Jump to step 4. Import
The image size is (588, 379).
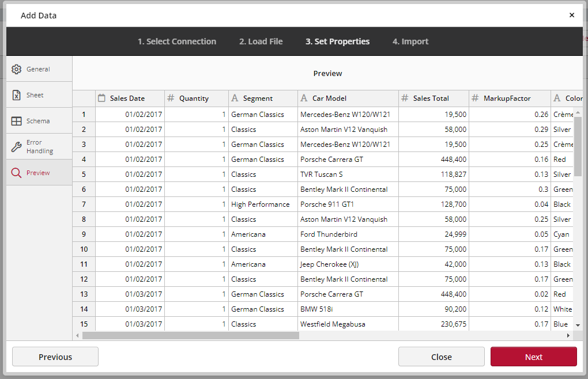pyautogui.click(x=410, y=41)
